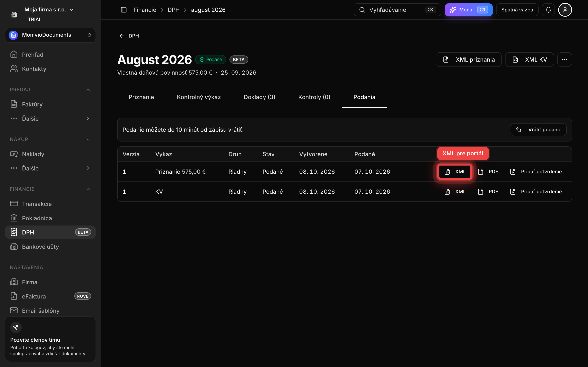Expand Ďalšie under NÁKUP
This screenshot has height=367, width=588.
pos(50,168)
